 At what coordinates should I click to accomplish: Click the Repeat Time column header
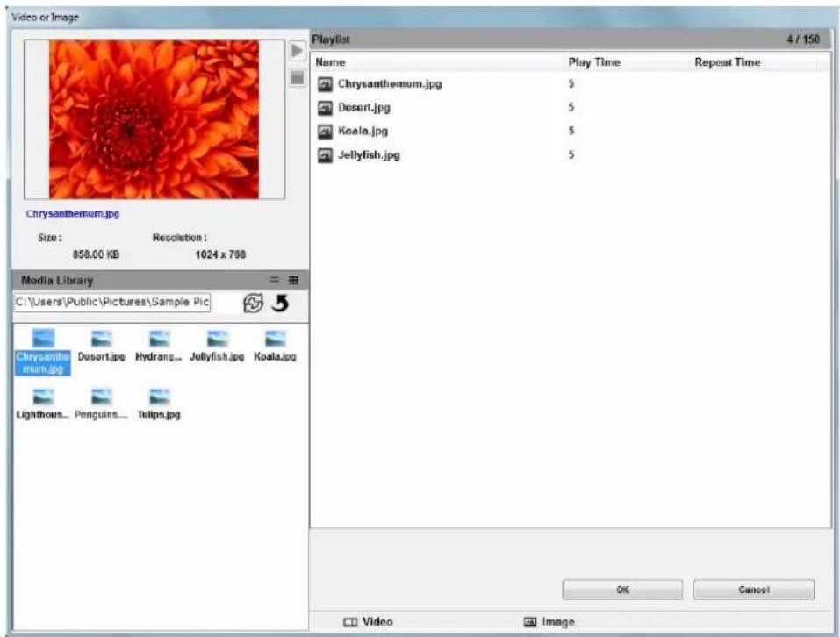point(753,62)
